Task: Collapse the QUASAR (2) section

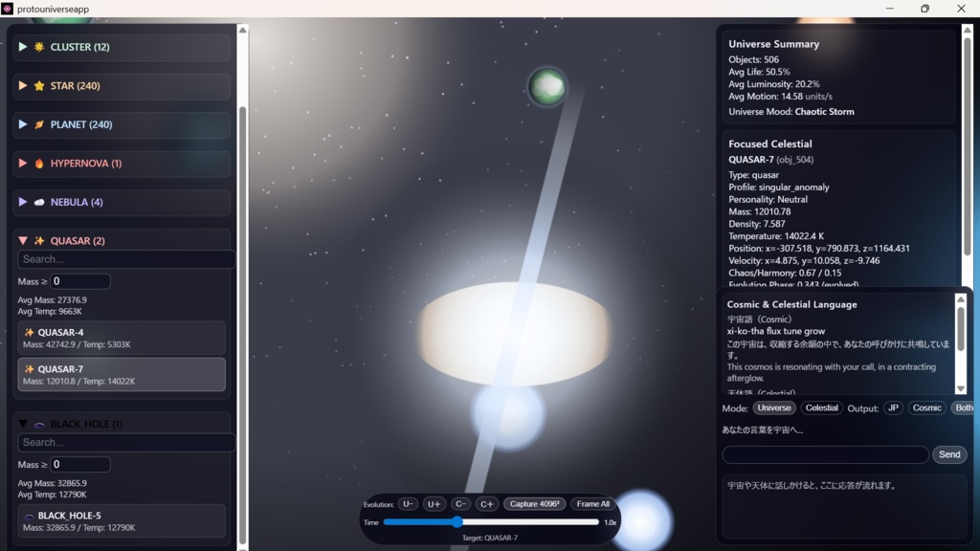Action: (21, 240)
